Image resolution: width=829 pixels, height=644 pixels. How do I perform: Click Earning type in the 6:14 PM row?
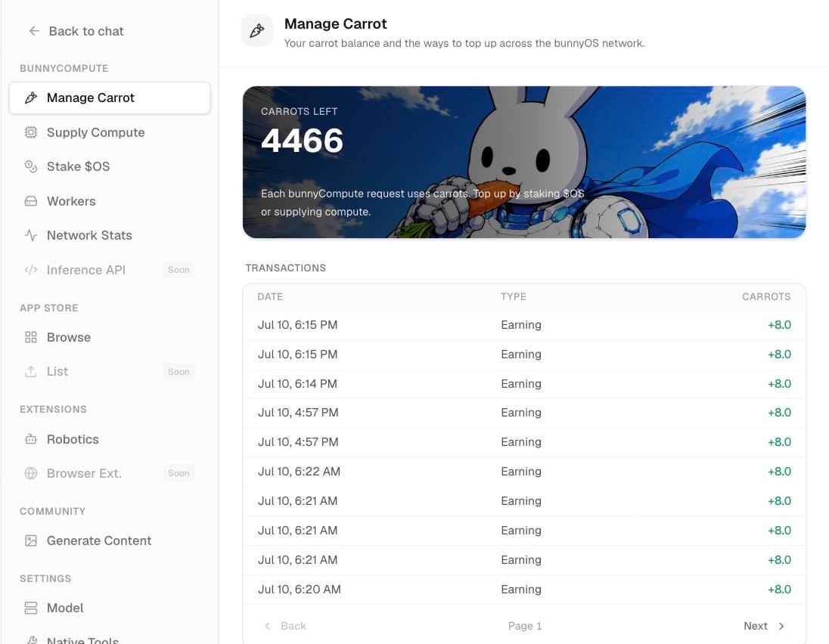[520, 383]
